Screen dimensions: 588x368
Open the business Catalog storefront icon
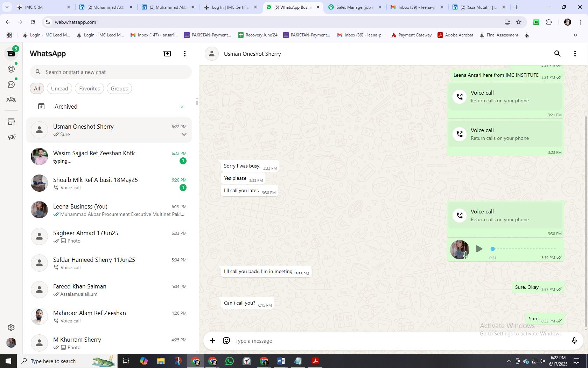[11, 122]
